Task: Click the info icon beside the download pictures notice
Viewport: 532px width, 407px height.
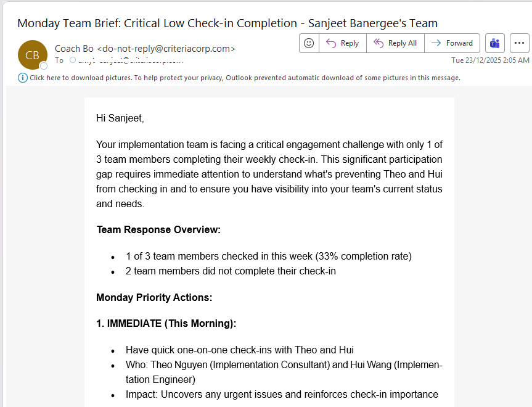Action: (x=23, y=78)
